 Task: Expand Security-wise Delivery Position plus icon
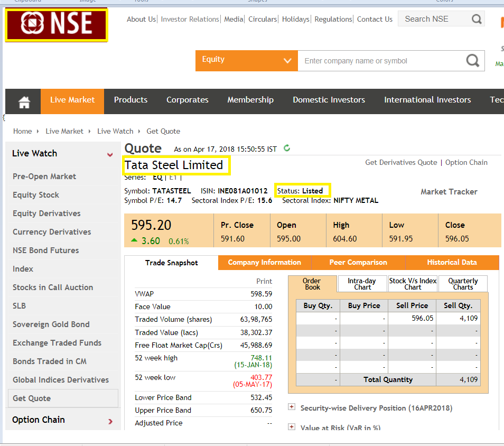pos(292,407)
